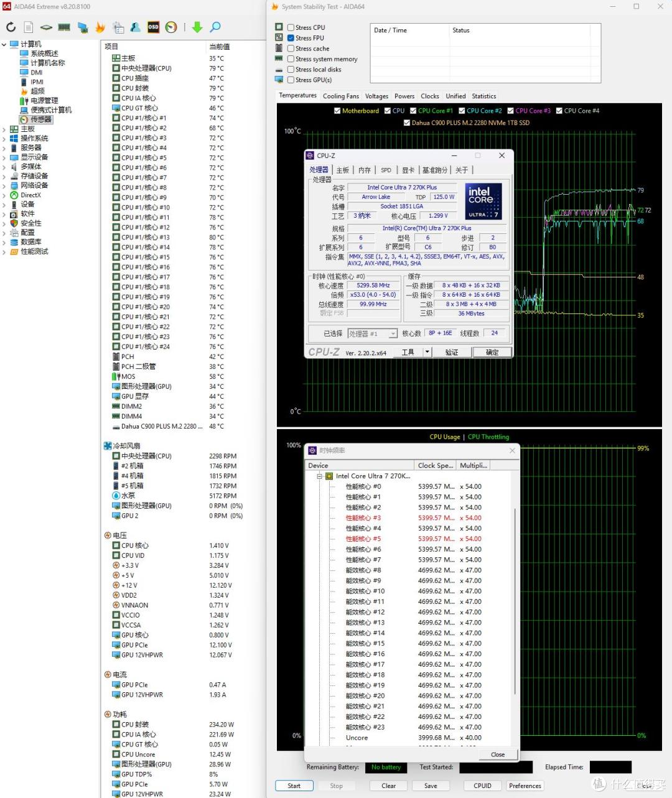The width and height of the screenshot is (672, 798).
Task: Collapse the Intel Core Ultra 7 270K clock tree node
Action: tap(319, 476)
